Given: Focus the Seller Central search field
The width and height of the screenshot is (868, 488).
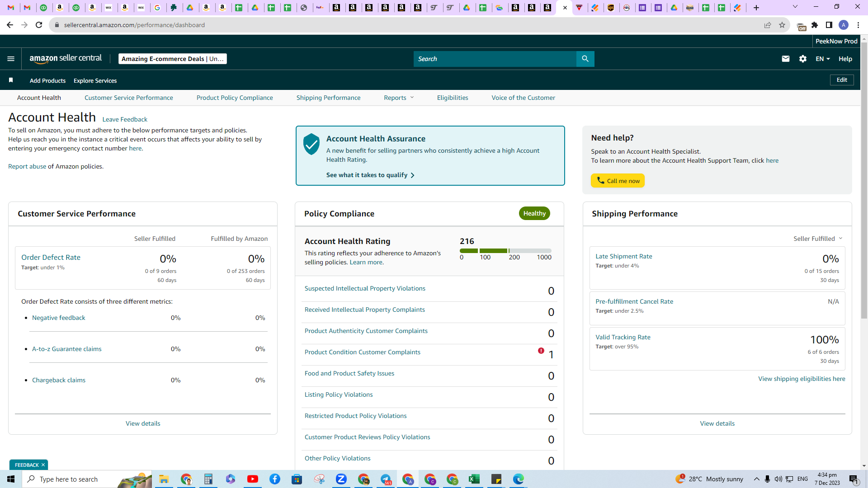Looking at the screenshot, I should click(x=495, y=59).
